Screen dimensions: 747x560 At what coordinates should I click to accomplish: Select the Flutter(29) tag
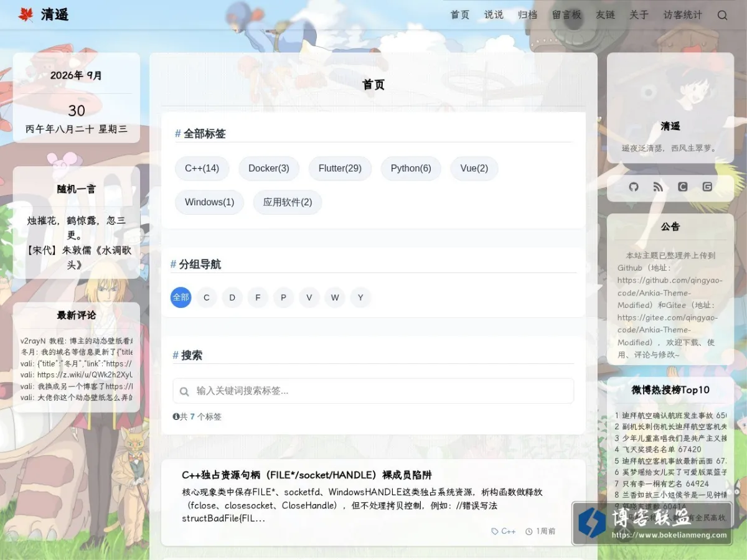pyautogui.click(x=340, y=168)
